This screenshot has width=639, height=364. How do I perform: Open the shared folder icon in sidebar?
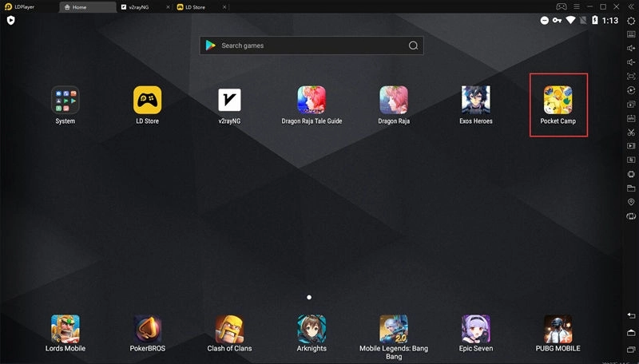tap(631, 188)
